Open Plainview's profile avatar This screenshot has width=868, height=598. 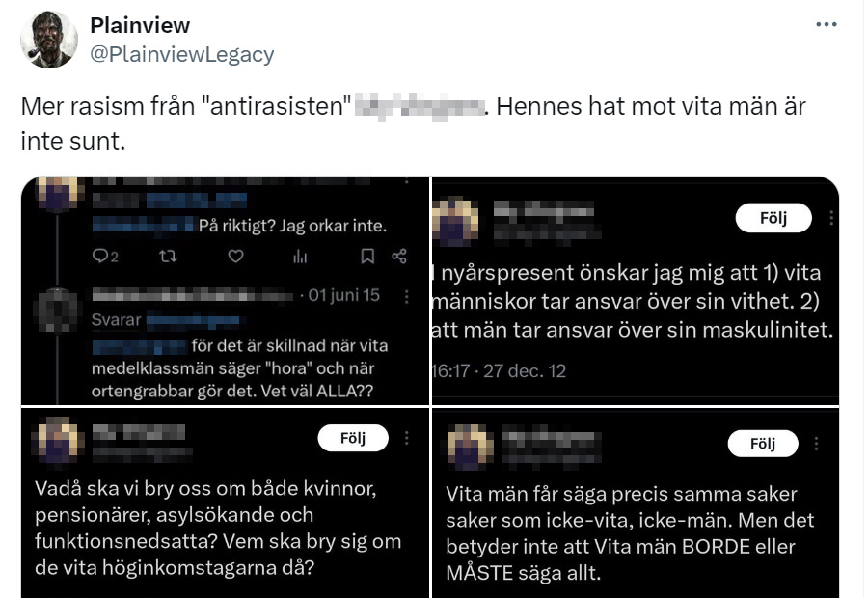(49, 40)
